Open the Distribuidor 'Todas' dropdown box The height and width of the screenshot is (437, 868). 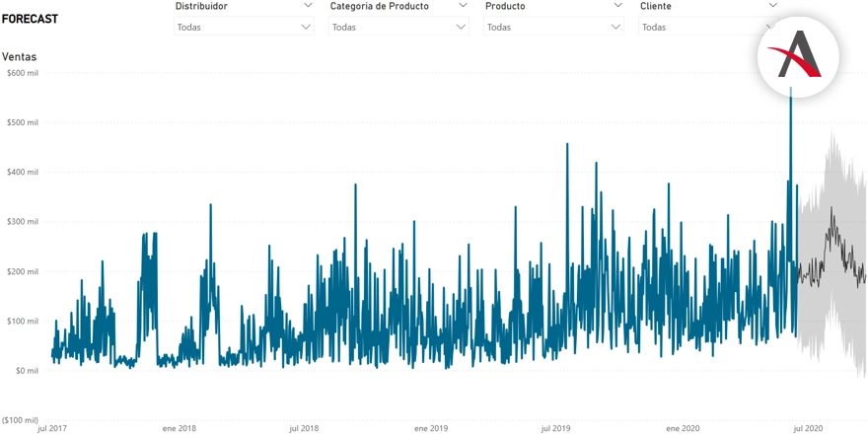coord(244,27)
